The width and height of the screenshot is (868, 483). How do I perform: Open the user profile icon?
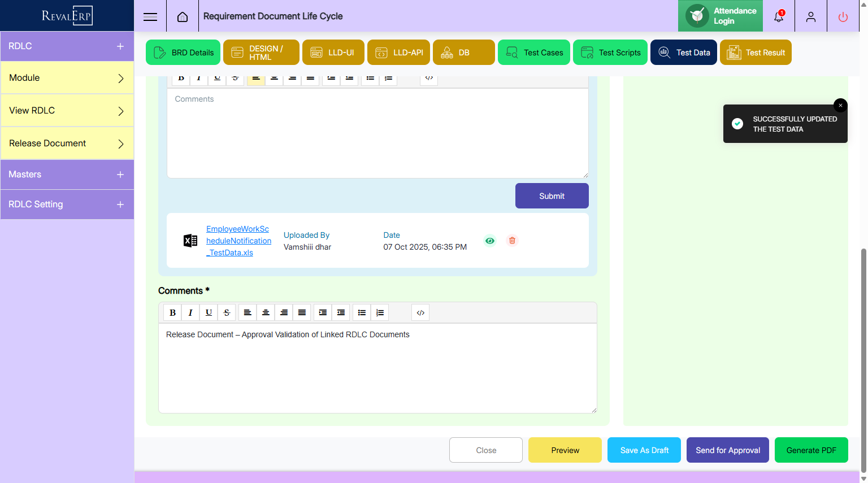(x=811, y=17)
